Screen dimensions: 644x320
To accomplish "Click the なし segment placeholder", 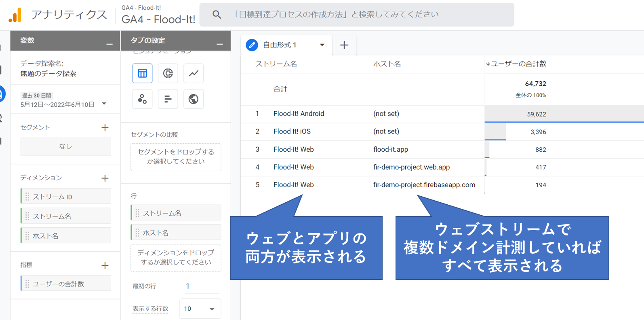I will (x=66, y=146).
